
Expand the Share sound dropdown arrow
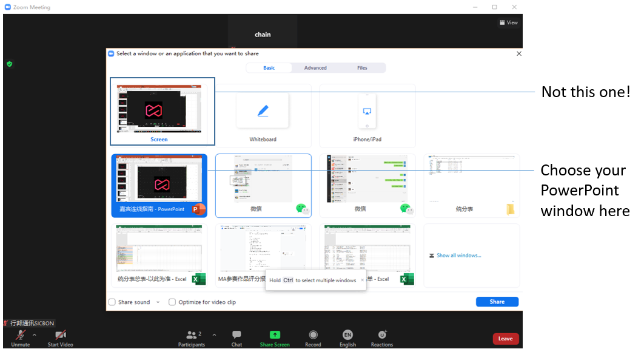click(x=158, y=302)
